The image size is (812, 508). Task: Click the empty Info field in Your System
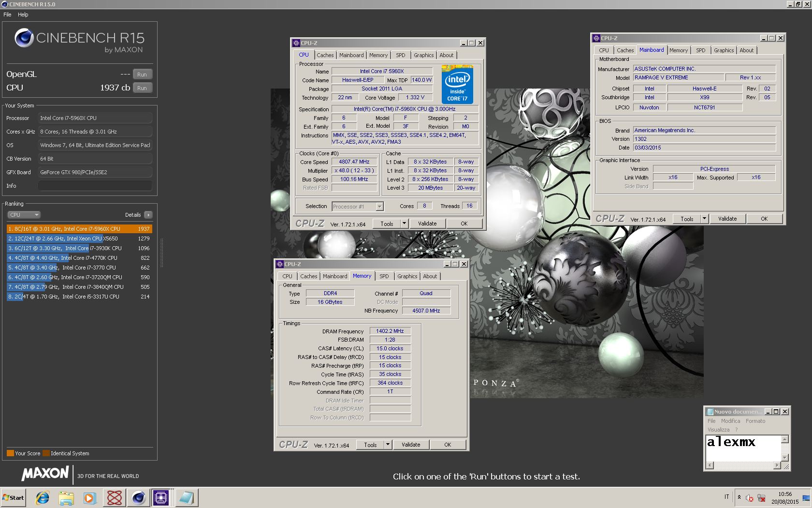[x=95, y=186]
